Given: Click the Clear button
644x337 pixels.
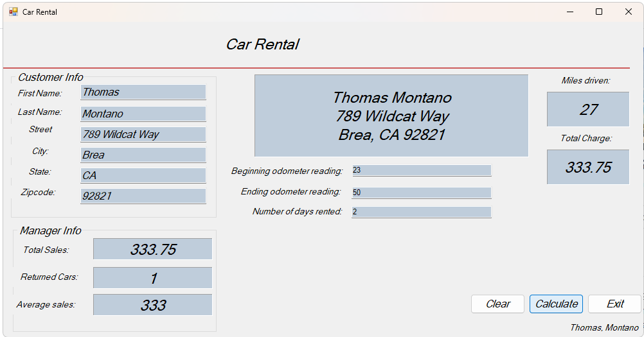Looking at the screenshot, I should (x=497, y=304).
